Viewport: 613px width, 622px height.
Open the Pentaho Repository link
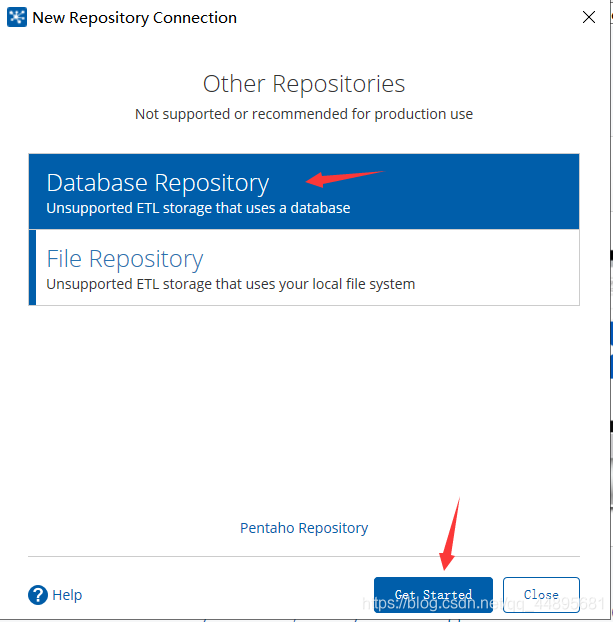(304, 528)
